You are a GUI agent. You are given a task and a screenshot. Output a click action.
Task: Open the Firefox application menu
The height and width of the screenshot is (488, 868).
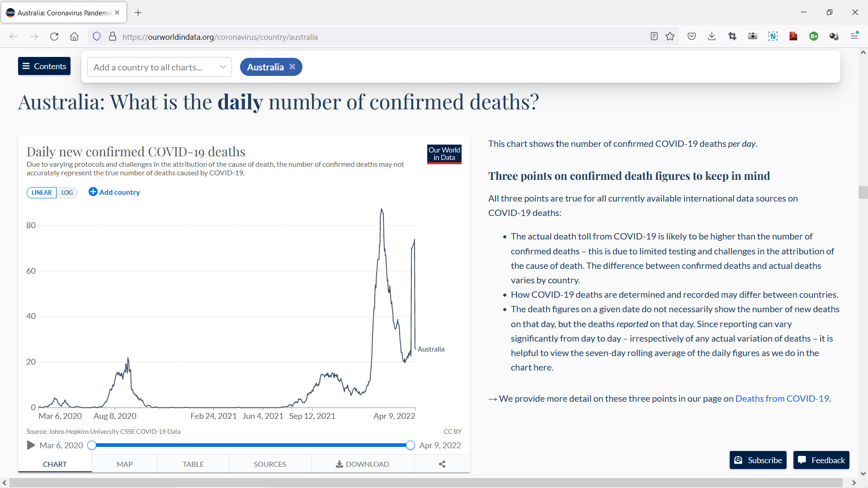pyautogui.click(x=854, y=36)
